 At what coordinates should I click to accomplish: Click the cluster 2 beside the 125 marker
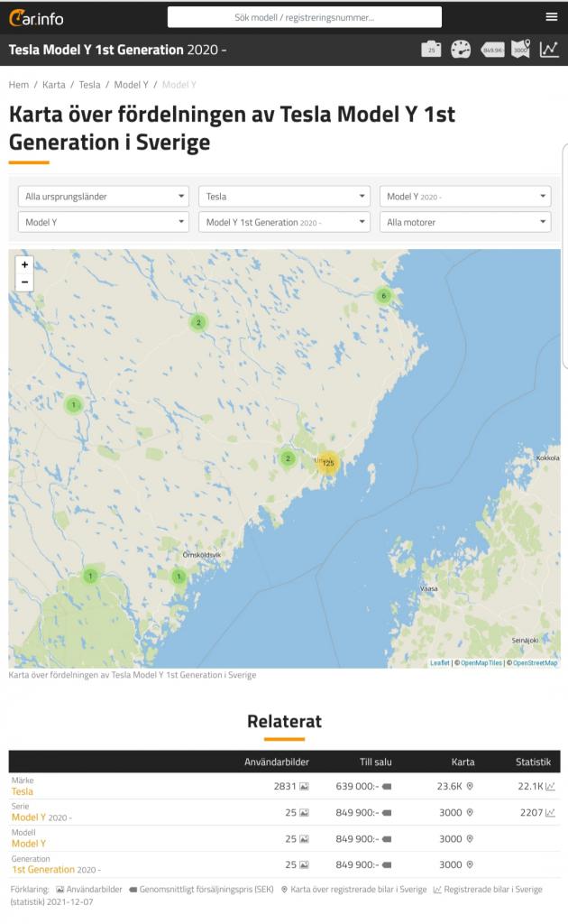point(288,457)
